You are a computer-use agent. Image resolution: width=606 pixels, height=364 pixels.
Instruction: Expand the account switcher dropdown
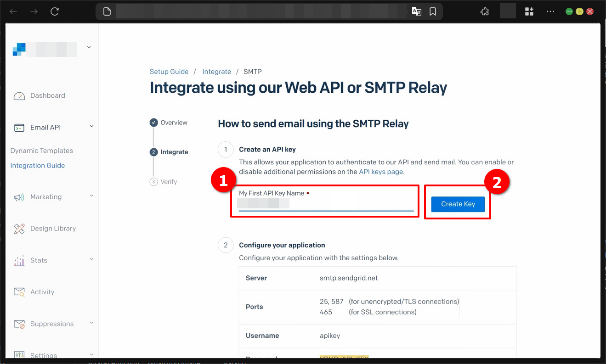pyautogui.click(x=88, y=47)
